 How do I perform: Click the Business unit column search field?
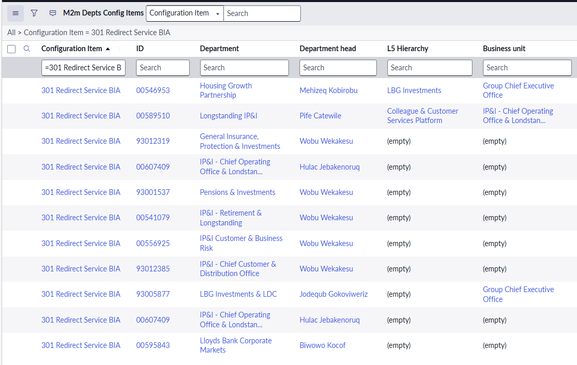[527, 68]
